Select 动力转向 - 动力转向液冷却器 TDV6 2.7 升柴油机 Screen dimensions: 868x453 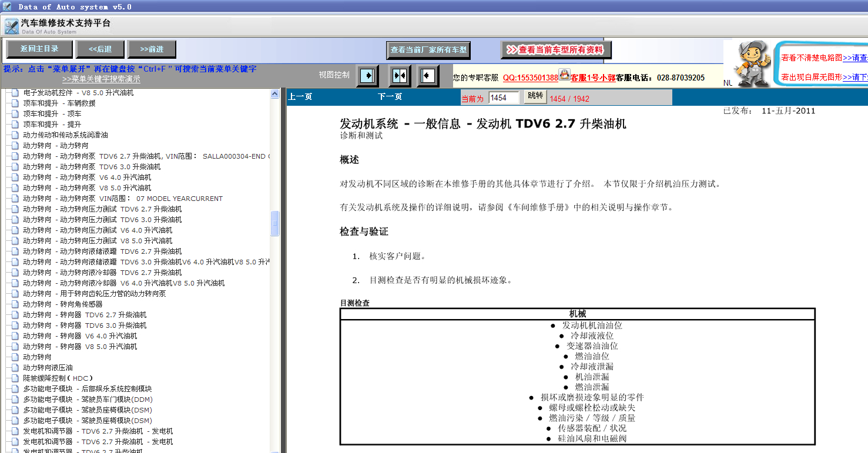[x=102, y=273]
